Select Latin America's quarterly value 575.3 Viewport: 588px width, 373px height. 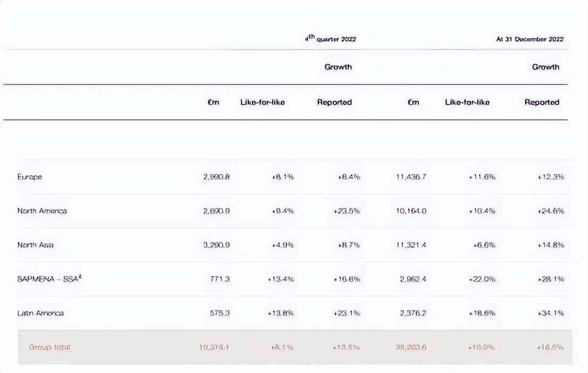click(x=220, y=313)
